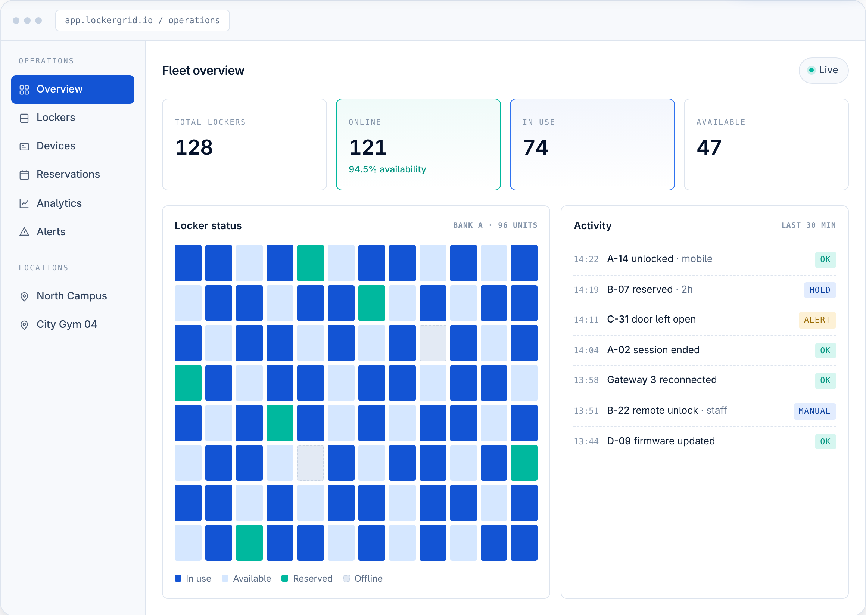The image size is (866, 616).
Task: Open the Total Lockers 128 card
Action: point(244,144)
